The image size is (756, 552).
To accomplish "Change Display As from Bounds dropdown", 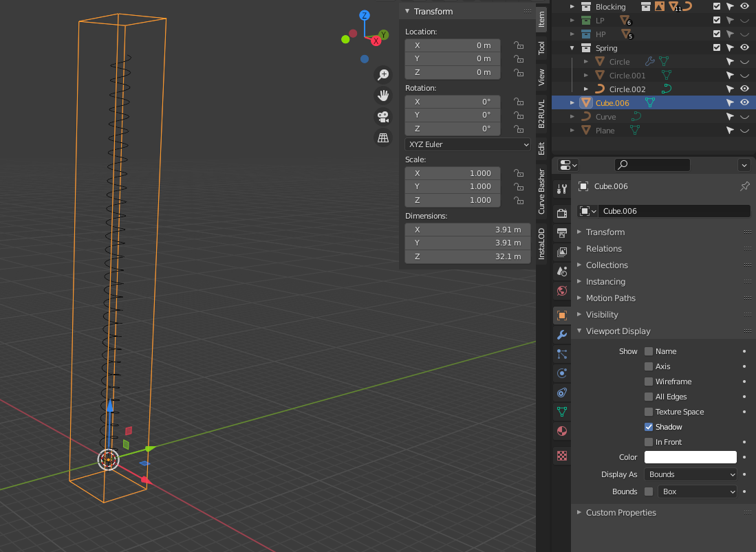I will pos(690,474).
